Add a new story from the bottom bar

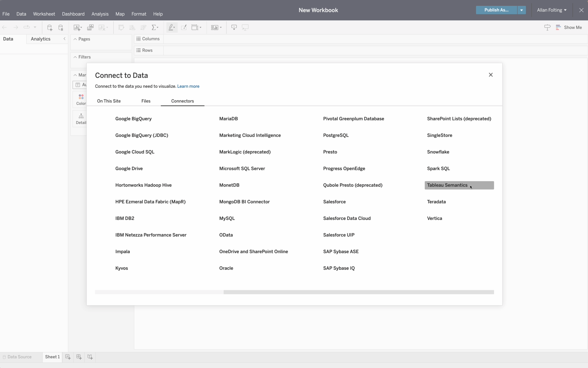coord(90,357)
